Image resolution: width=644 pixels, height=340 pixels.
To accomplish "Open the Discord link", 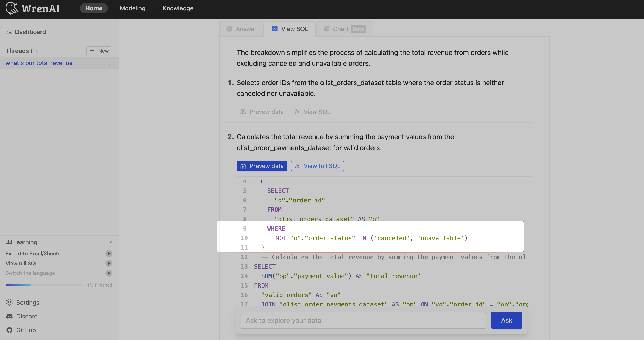I will coord(27,316).
